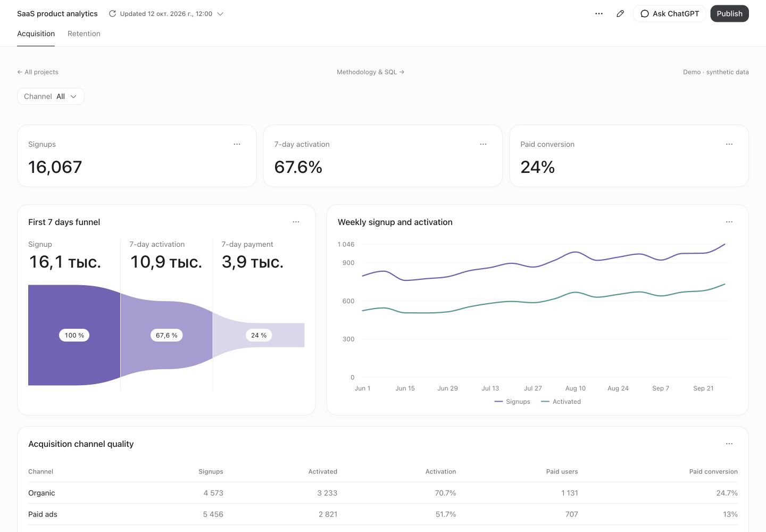Click the Publish button
The image size is (766, 532).
(x=729, y=14)
